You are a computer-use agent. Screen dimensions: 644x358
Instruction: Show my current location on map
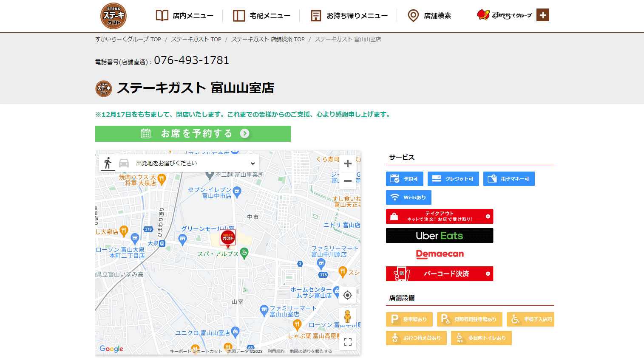coord(347,295)
